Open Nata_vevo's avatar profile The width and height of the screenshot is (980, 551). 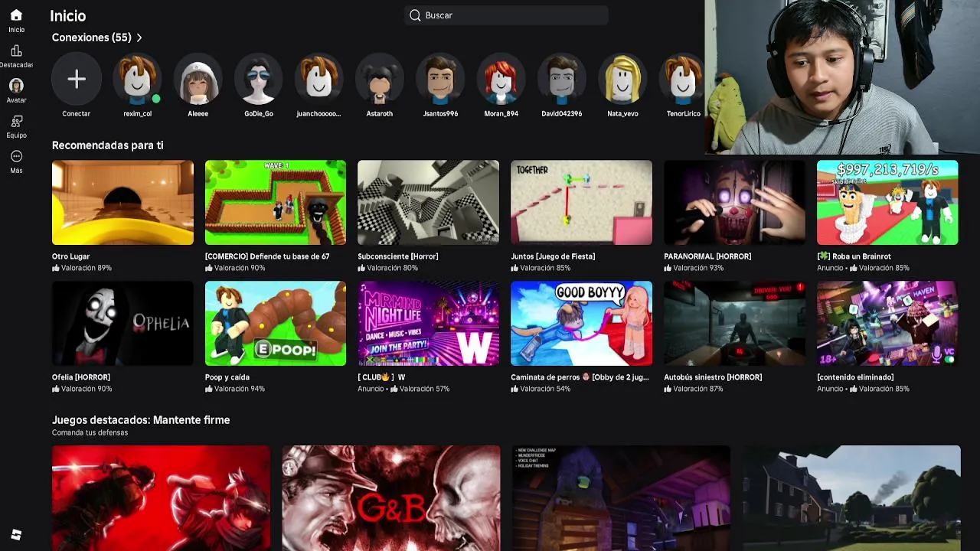[622, 79]
